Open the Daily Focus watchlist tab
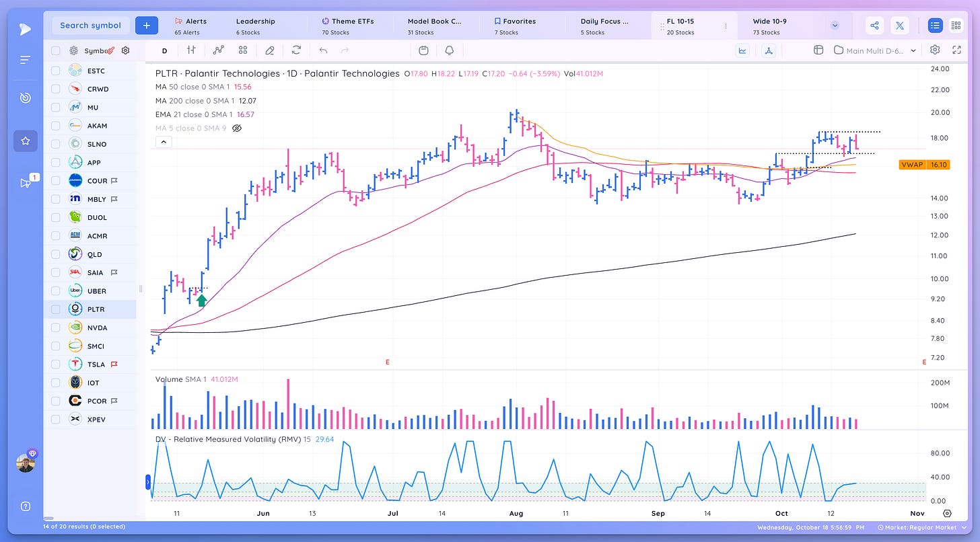 pyautogui.click(x=604, y=26)
